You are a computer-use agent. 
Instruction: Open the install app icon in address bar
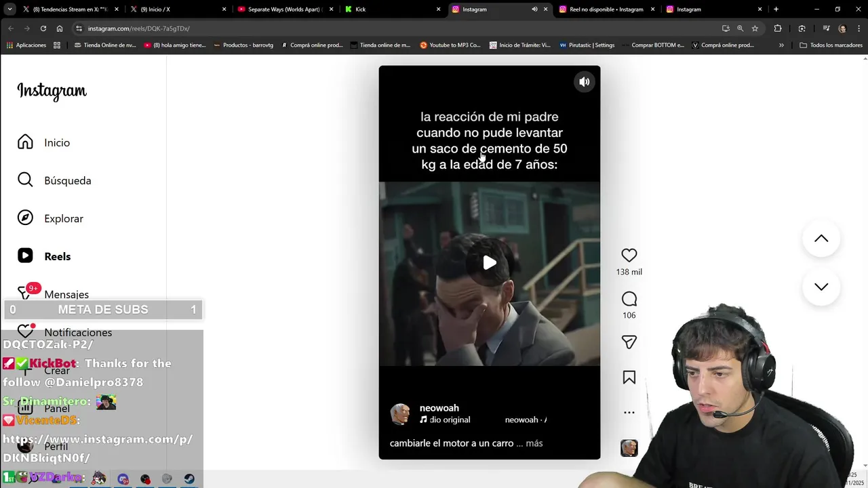(726, 28)
